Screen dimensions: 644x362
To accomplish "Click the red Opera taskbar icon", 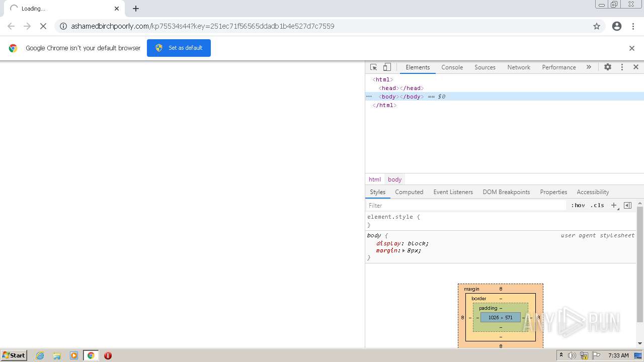I will click(x=108, y=355).
